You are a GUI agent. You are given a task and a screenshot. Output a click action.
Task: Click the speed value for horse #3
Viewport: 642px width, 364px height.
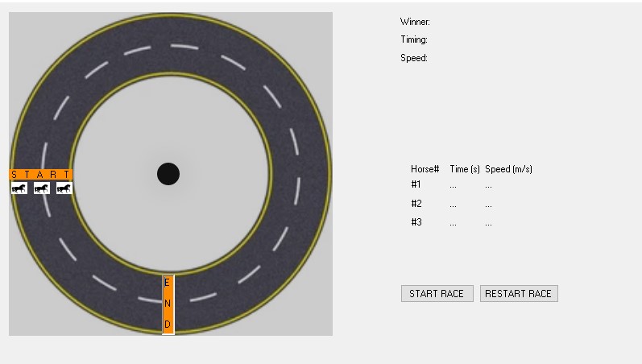tap(488, 223)
